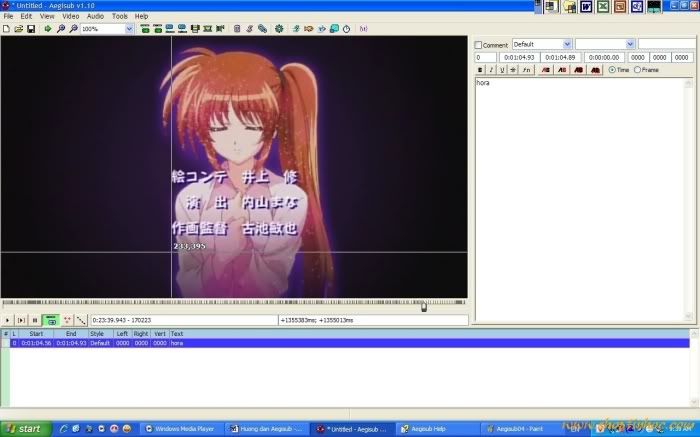Toggle the underline formatting button
This screenshot has width=700, height=437.
(502, 70)
